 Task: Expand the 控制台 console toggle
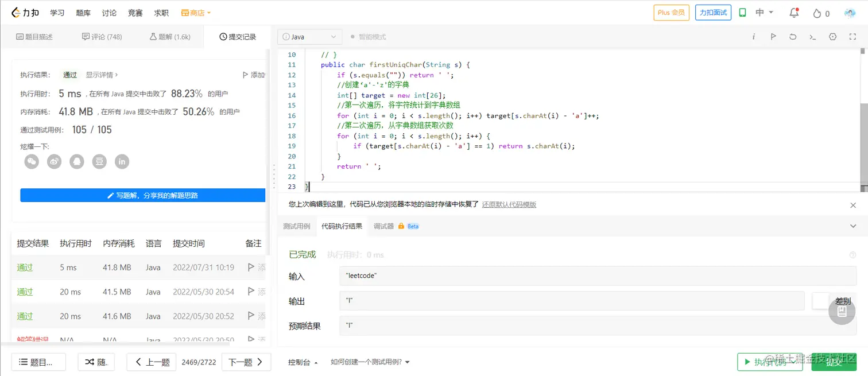pyautogui.click(x=303, y=362)
